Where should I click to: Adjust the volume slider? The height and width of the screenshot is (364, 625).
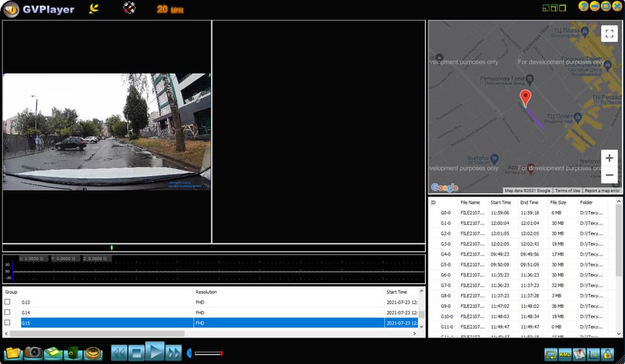tap(209, 353)
